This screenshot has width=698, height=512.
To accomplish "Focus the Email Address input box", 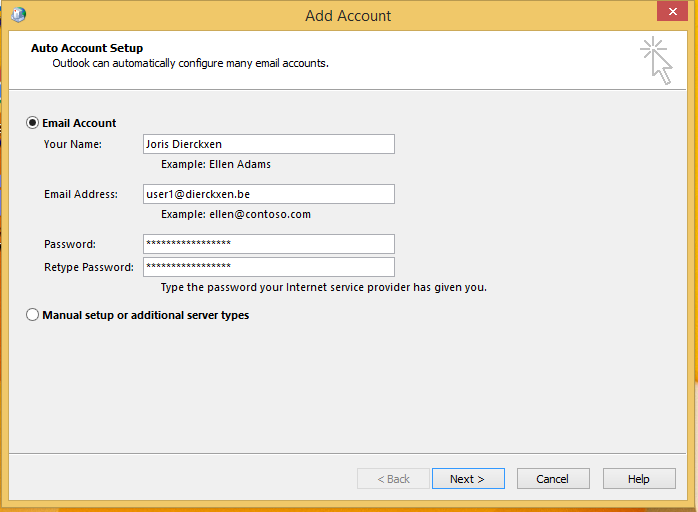I will tap(268, 194).
